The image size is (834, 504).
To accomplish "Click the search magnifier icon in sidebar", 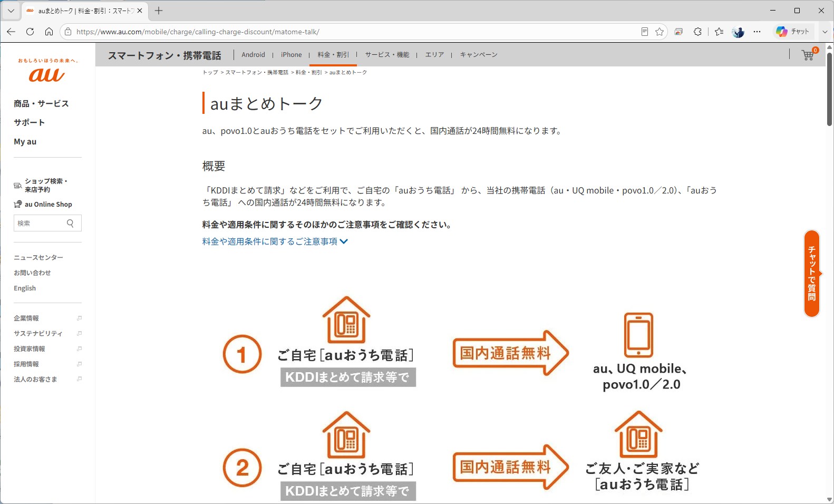I will 71,223.
